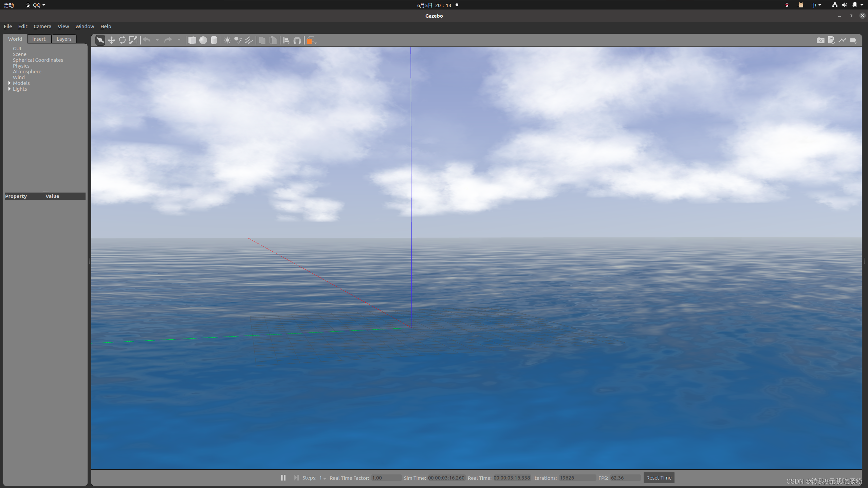Open the change view angle cube dropdown
This screenshot has width=868, height=488.
316,42
